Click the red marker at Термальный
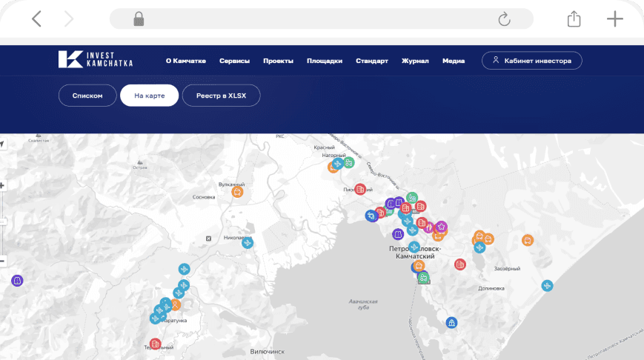The image size is (644, 360). tap(155, 344)
